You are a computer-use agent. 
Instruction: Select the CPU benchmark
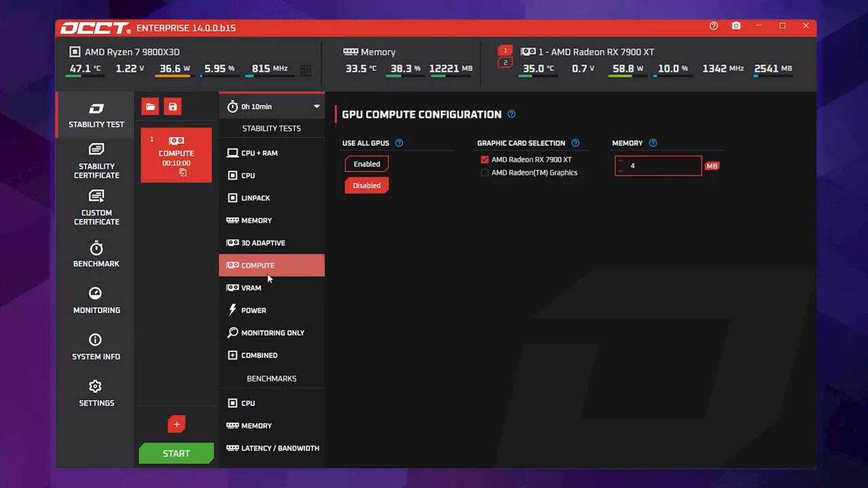pyautogui.click(x=272, y=403)
